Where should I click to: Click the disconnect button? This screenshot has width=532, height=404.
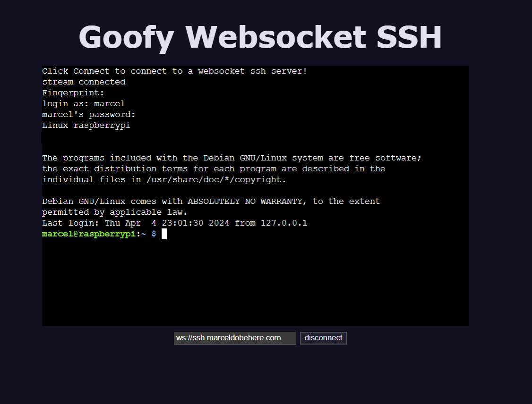[x=323, y=338]
